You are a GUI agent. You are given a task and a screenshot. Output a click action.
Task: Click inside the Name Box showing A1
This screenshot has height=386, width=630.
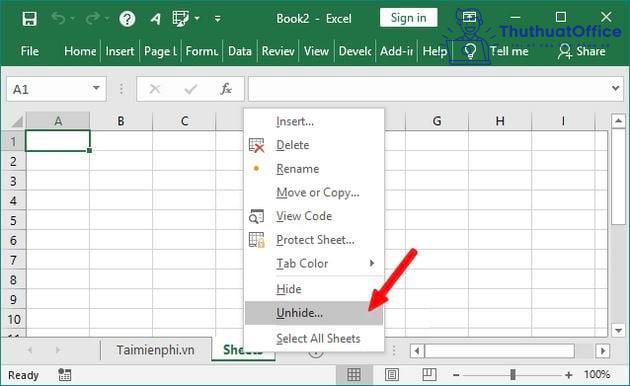pos(48,89)
